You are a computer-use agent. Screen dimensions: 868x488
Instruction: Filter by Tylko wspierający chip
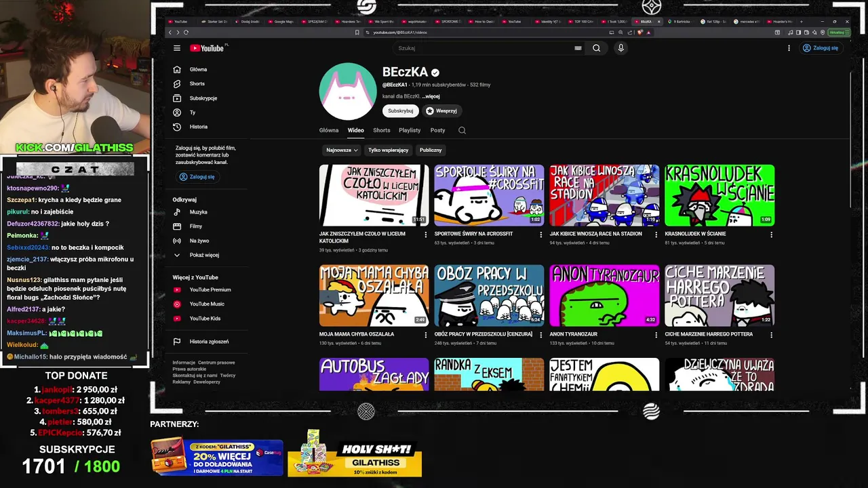pyautogui.click(x=389, y=150)
